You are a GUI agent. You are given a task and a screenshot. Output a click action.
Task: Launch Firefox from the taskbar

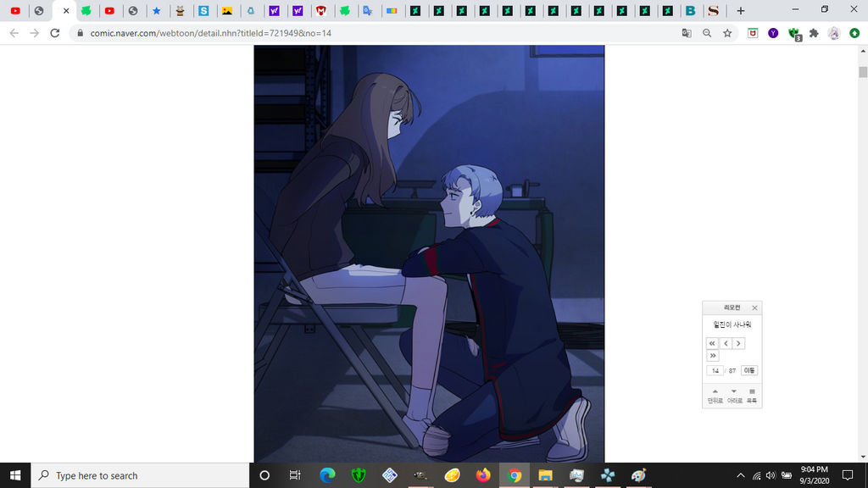click(482, 475)
